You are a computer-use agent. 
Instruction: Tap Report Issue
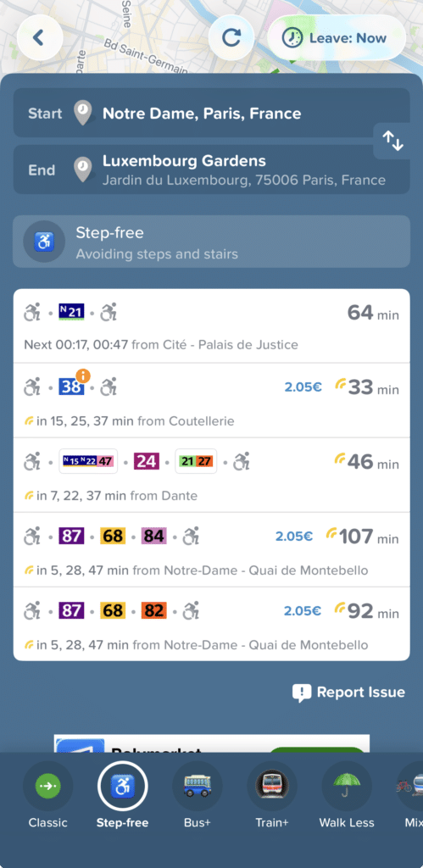pos(348,693)
